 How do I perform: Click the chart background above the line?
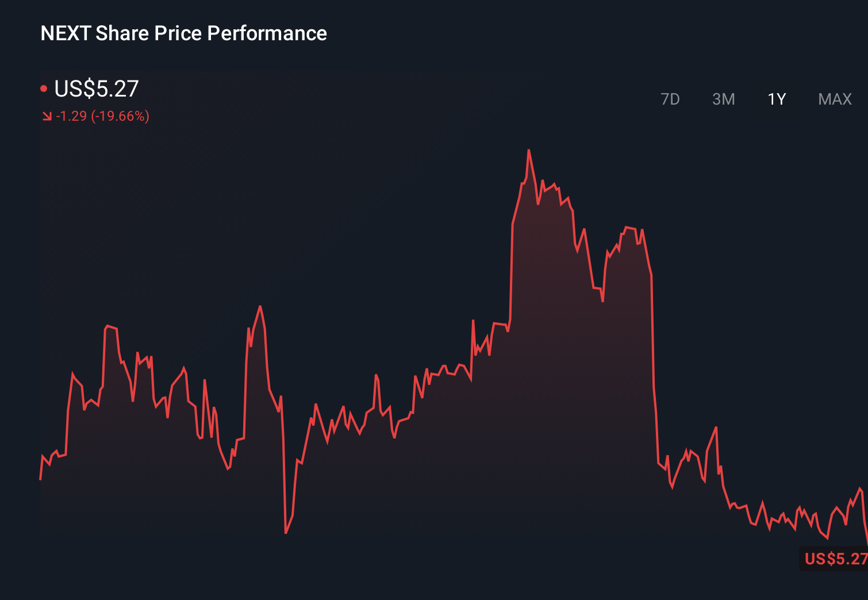[345, 201]
